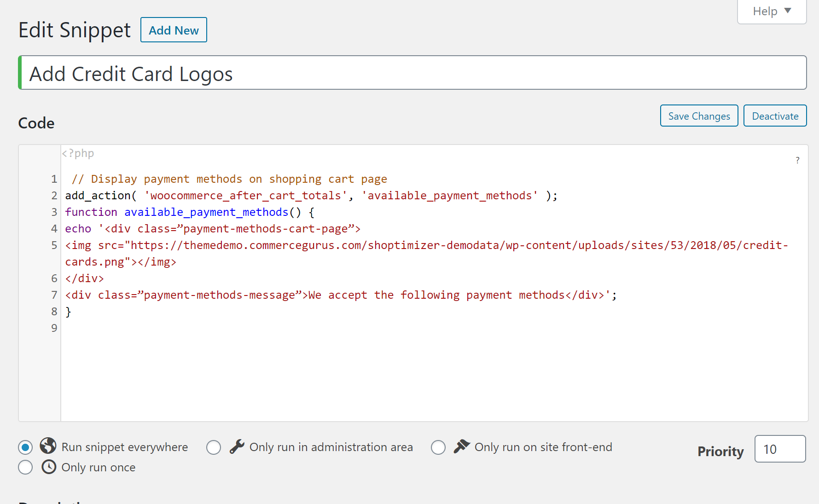This screenshot has width=819, height=504.
Task: Click the clock icon for run once
Action: (49, 467)
